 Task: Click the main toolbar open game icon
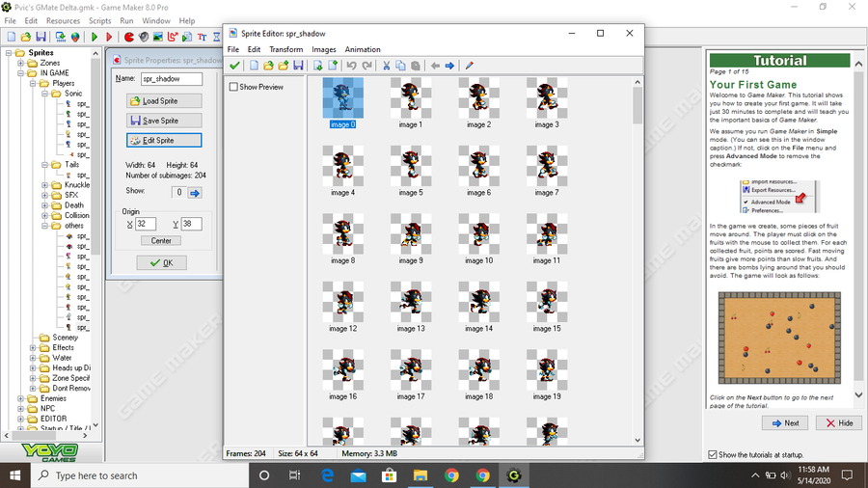tap(26, 37)
